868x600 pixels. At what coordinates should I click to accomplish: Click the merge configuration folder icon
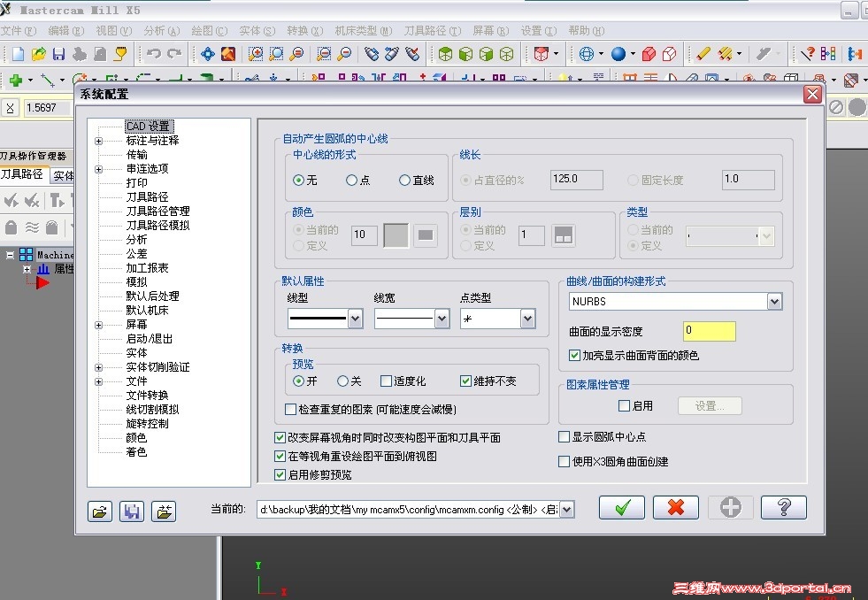pyautogui.click(x=164, y=512)
